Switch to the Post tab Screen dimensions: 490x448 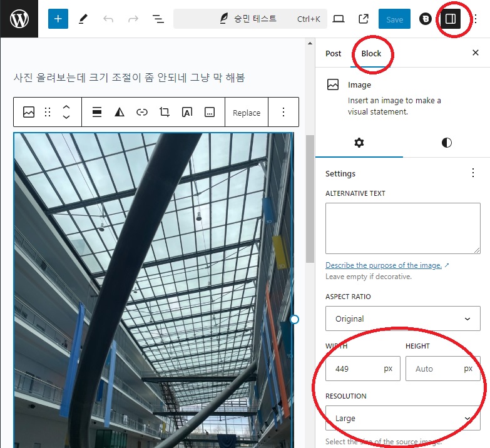(x=334, y=53)
